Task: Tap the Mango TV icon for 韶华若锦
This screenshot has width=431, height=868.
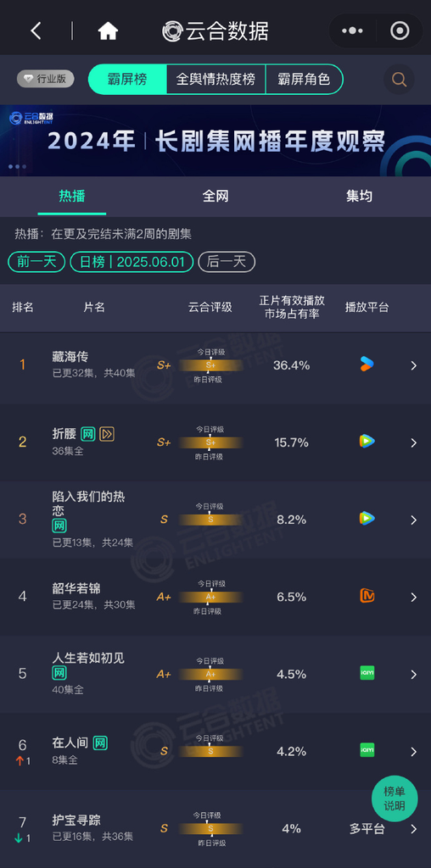Action: (367, 596)
